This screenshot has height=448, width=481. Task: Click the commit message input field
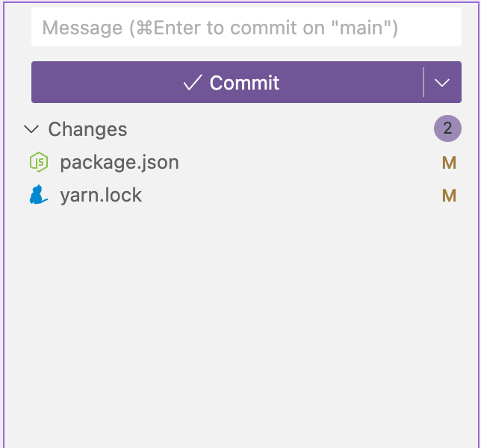tap(246, 28)
